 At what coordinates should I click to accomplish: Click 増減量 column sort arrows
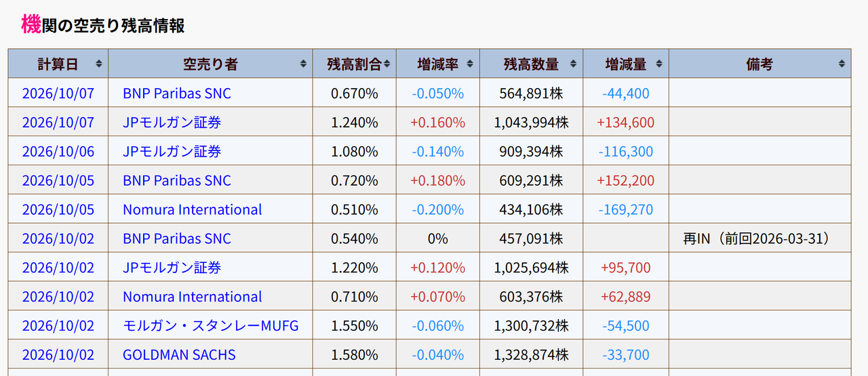click(x=660, y=64)
